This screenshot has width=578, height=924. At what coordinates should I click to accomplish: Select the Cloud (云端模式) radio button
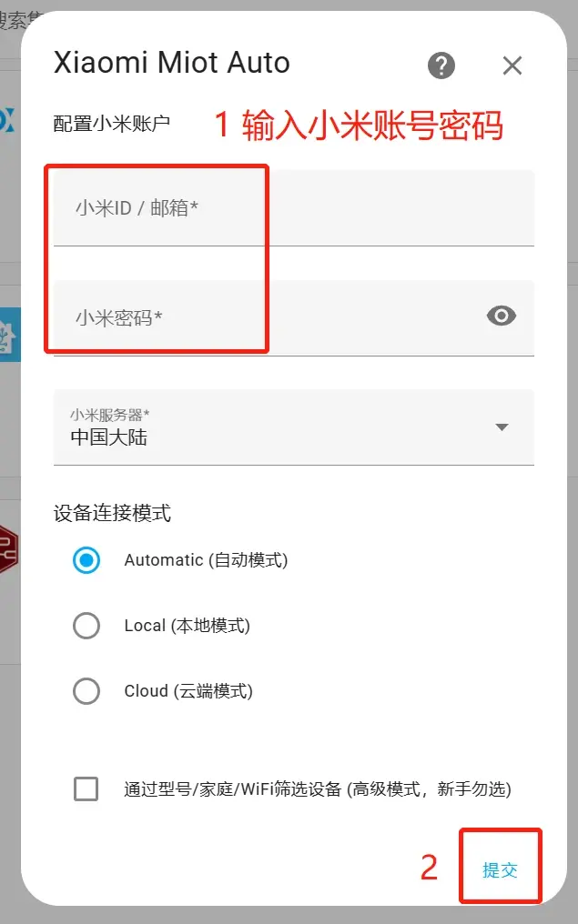pos(86,690)
